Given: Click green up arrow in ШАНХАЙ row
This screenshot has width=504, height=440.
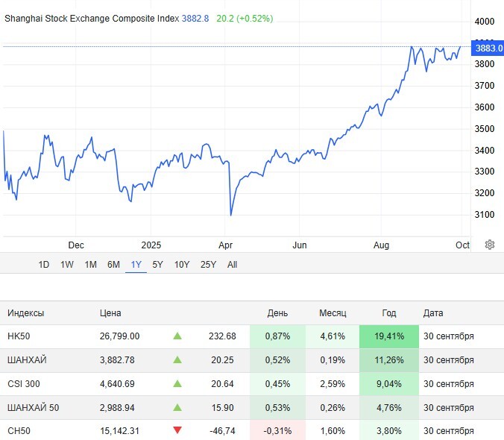Looking at the screenshot, I should [177, 360].
